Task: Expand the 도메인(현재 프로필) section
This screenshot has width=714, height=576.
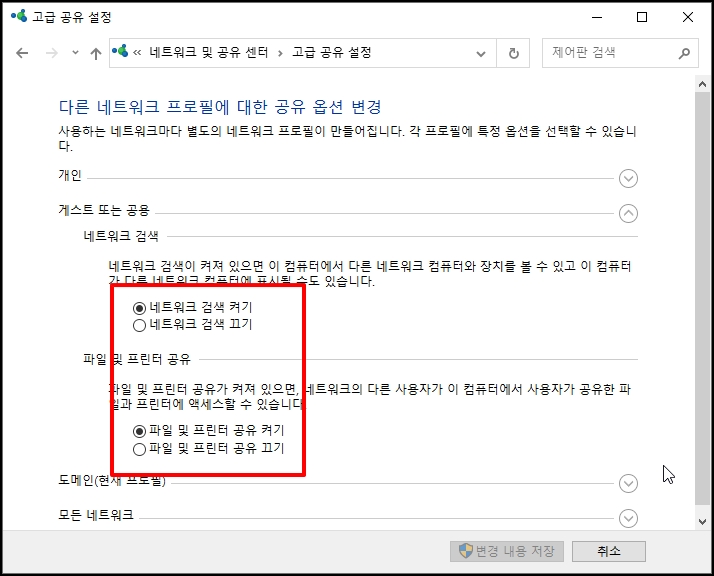Action: (x=628, y=484)
